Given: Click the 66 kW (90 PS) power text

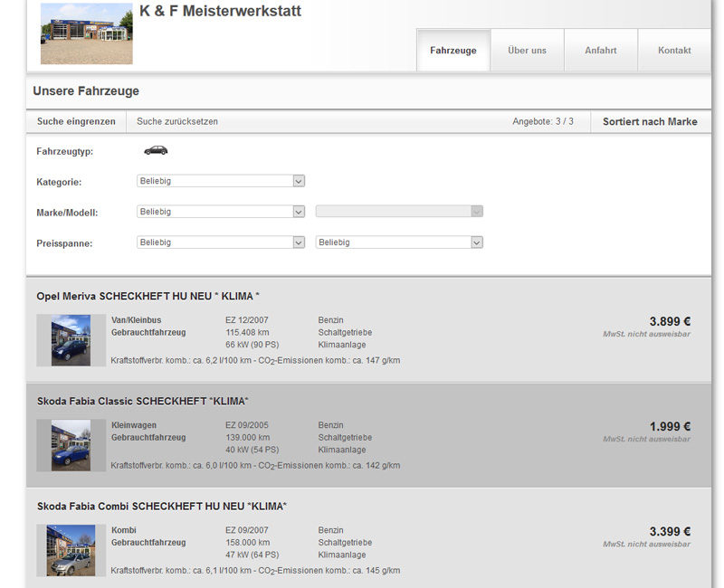Looking at the screenshot, I should pos(252,345).
